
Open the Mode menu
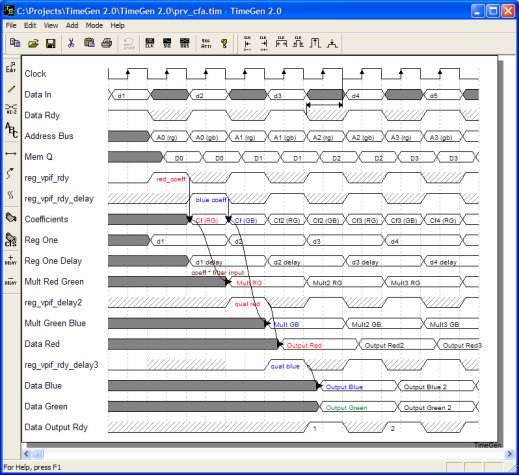pos(94,25)
